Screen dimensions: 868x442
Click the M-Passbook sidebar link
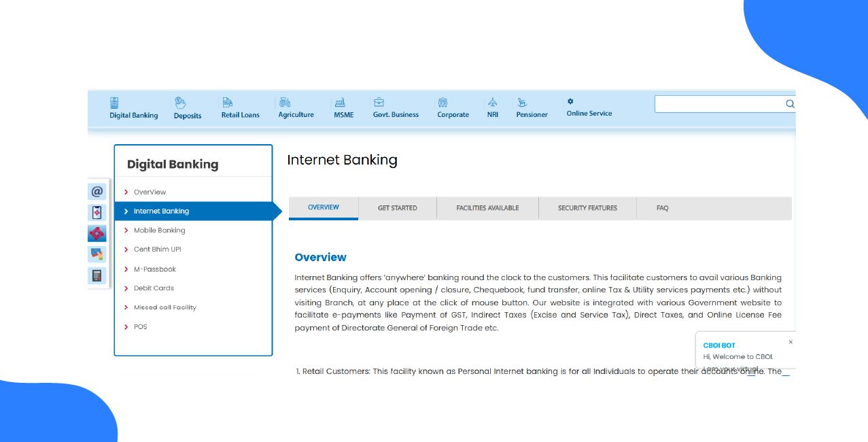click(x=154, y=269)
